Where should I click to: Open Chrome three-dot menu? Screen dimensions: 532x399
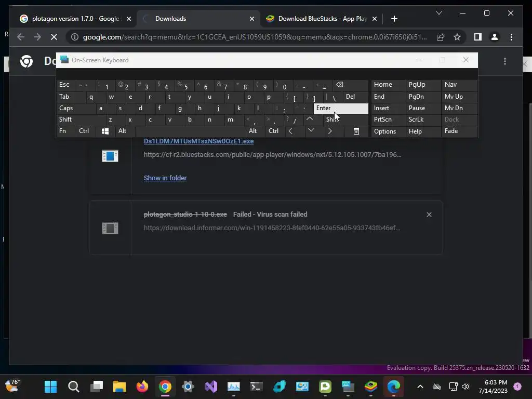[x=511, y=37]
